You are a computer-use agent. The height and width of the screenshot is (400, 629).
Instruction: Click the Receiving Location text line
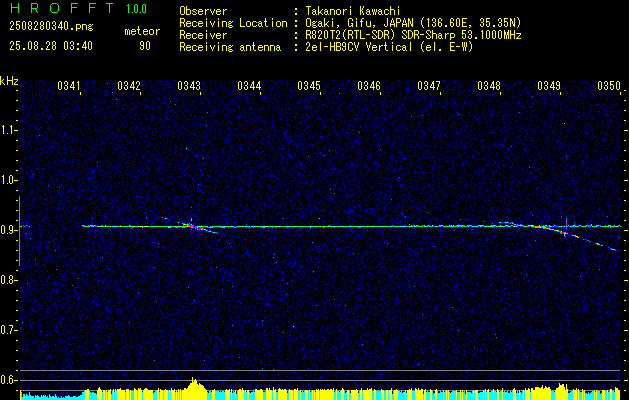click(350, 23)
